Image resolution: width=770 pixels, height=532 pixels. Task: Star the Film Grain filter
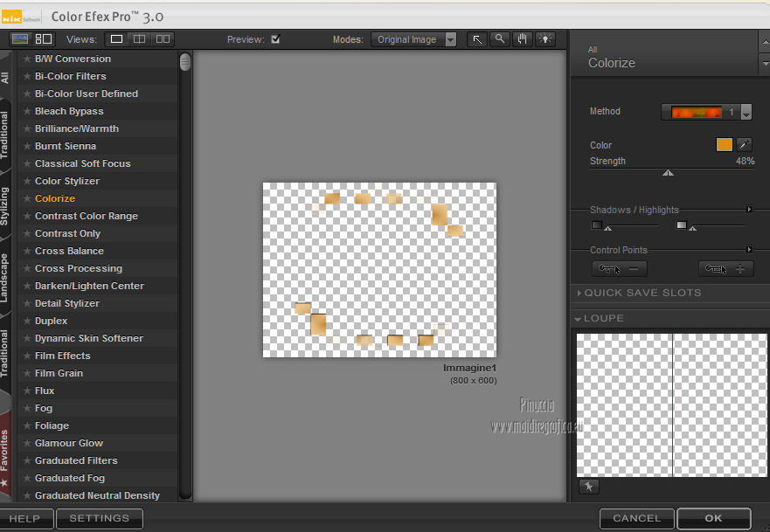[27, 373]
